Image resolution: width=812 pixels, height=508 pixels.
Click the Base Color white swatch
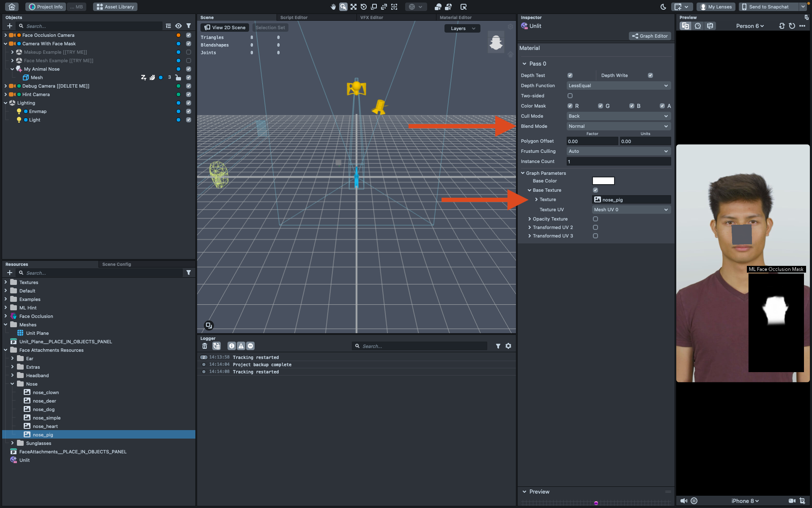coord(603,181)
